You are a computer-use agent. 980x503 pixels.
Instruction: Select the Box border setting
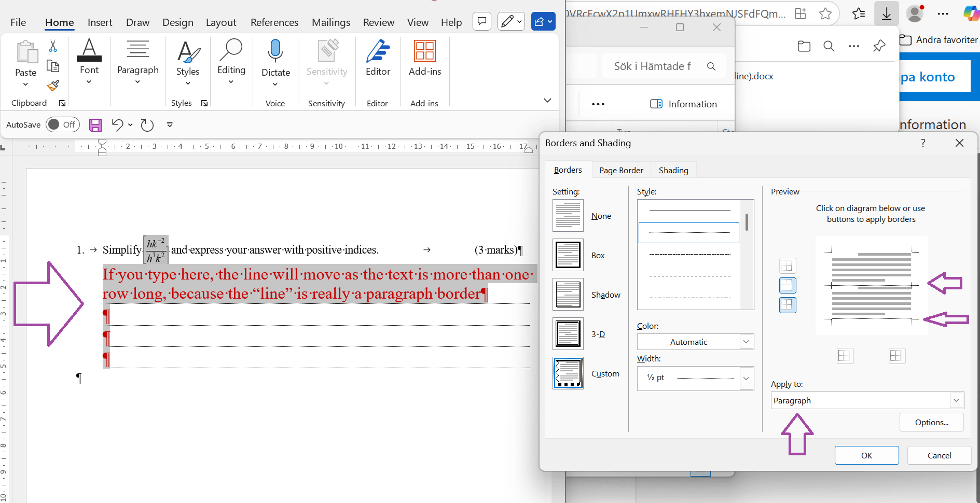(x=568, y=255)
